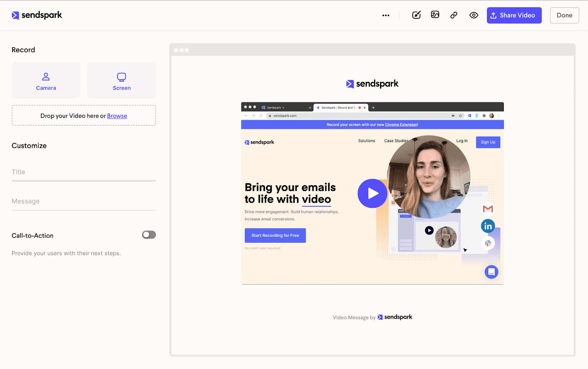The width and height of the screenshot is (588, 369).
Task: Focus the Title input field
Action: pos(84,172)
